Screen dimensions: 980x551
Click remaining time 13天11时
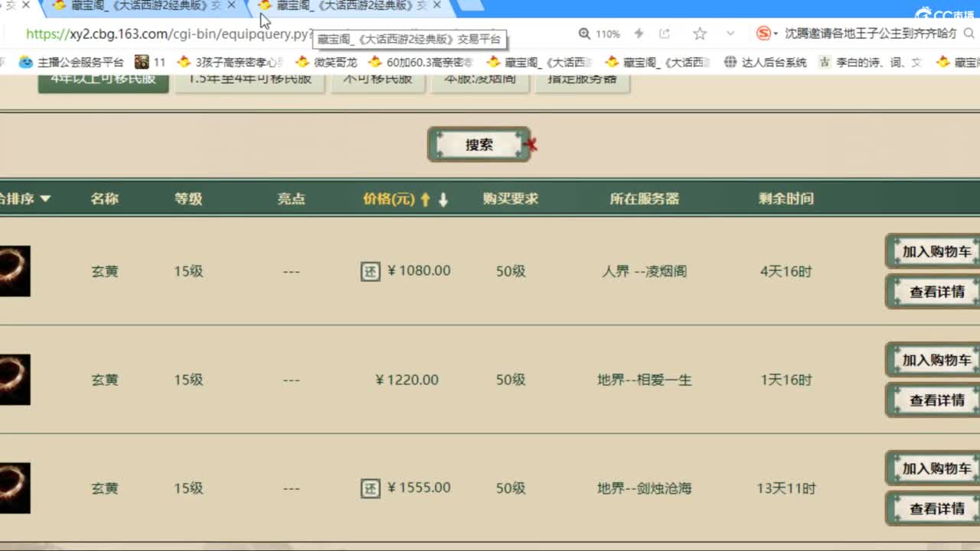(x=786, y=488)
